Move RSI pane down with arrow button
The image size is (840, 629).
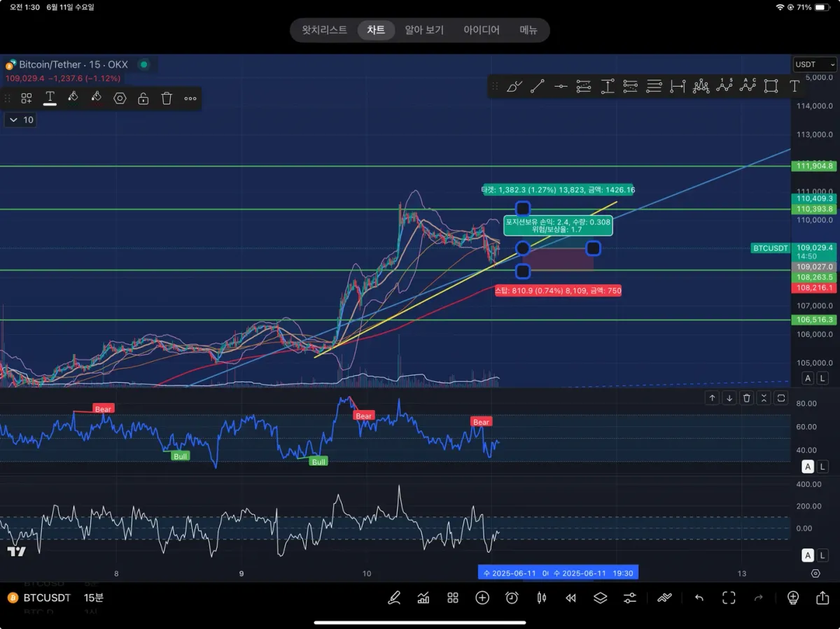[729, 398]
